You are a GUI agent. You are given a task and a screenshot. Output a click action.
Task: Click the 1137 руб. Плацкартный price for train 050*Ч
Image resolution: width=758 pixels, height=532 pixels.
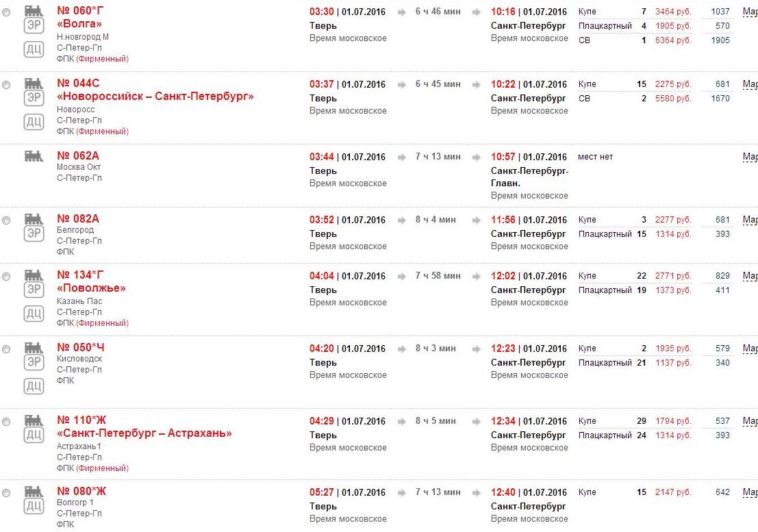click(x=673, y=364)
